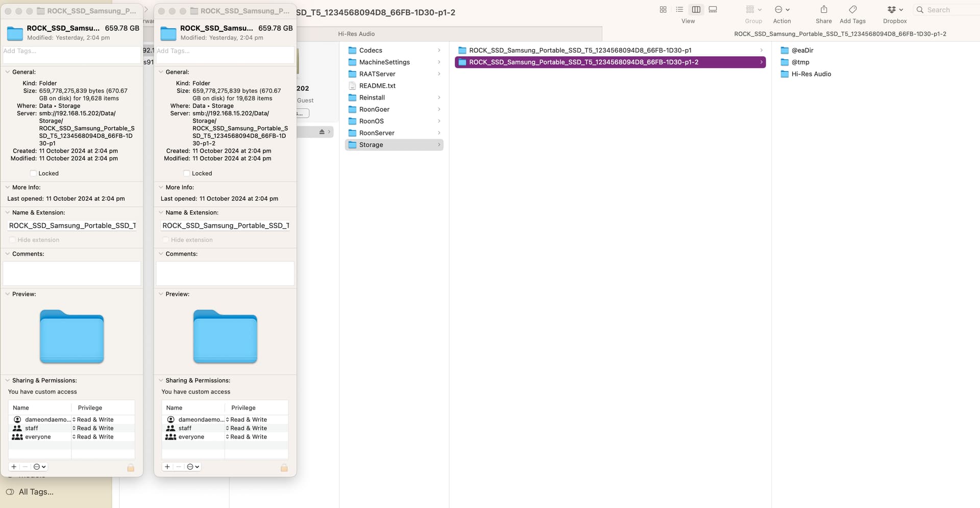Viewport: 980px width, 508px height.
Task: Click Add Tags field in left Info window
Action: [71, 55]
